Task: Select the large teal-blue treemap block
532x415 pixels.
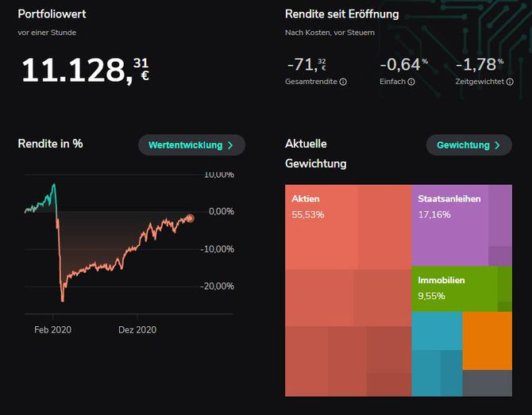Action: pos(437,331)
